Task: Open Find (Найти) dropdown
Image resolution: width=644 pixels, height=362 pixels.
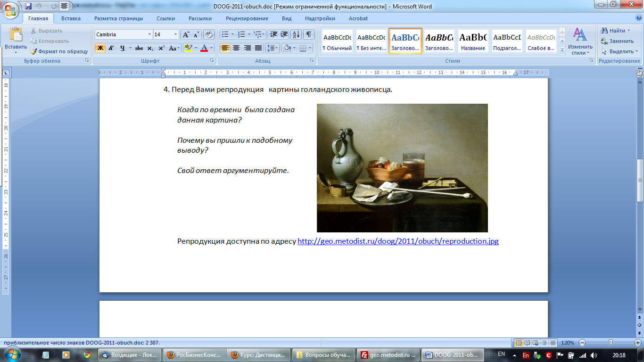Action: point(628,31)
